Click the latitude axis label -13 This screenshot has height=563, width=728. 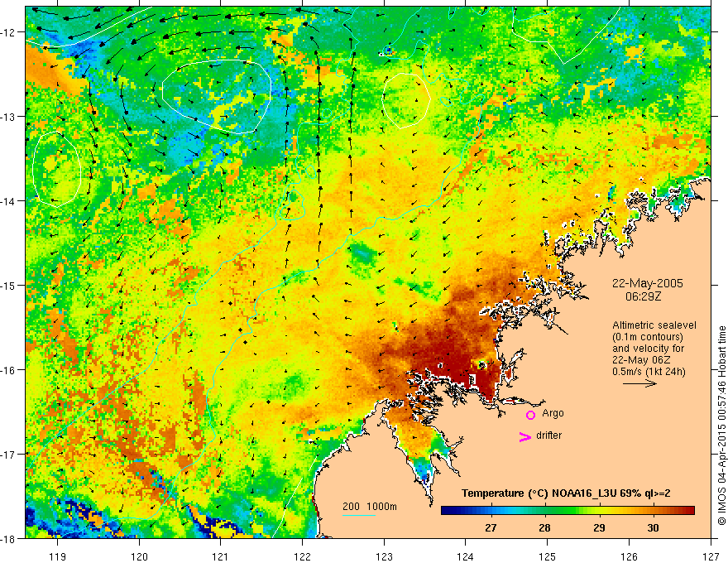tap(9, 116)
